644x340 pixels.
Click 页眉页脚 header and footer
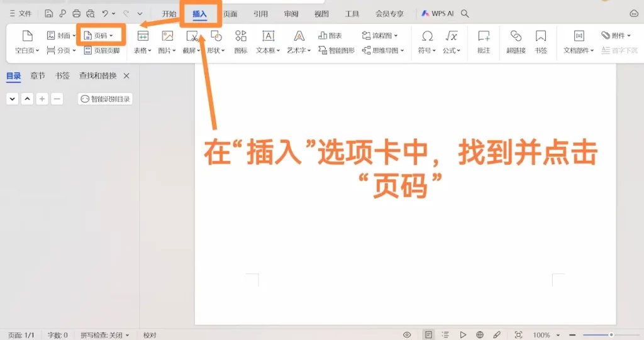[x=102, y=50]
